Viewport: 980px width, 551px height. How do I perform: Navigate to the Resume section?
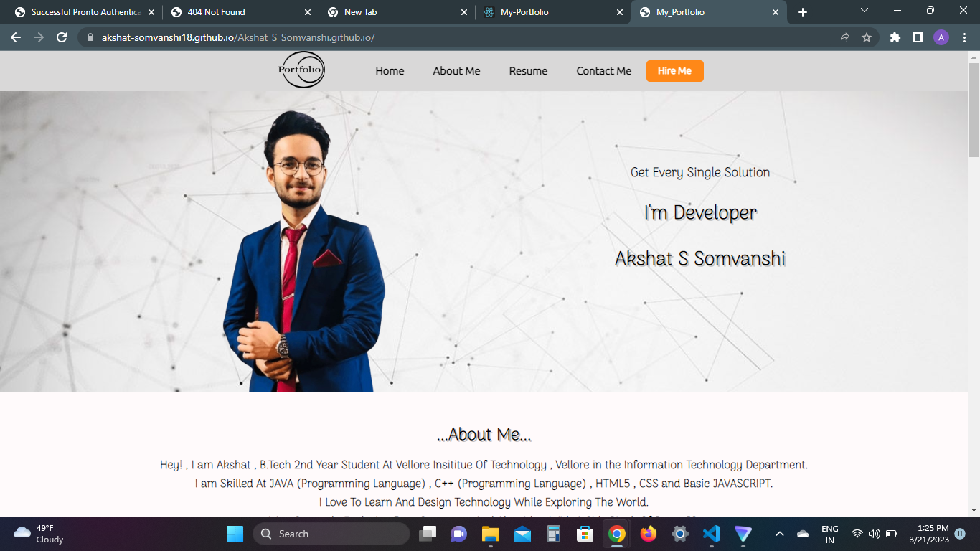[x=528, y=71]
